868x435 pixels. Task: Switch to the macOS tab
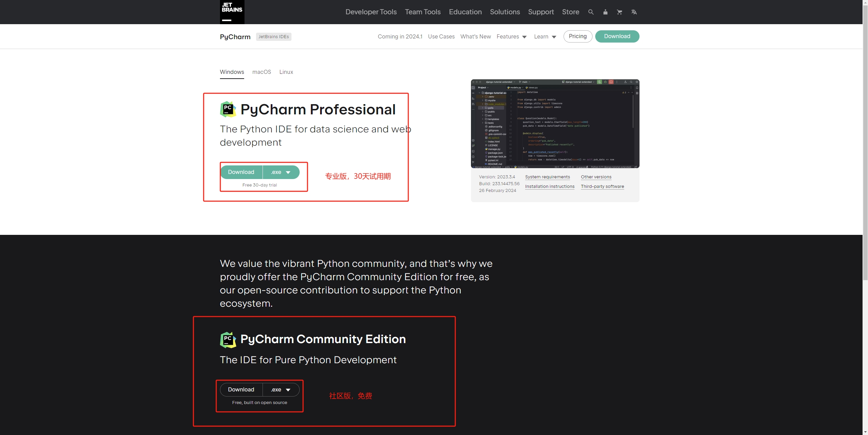(x=261, y=72)
